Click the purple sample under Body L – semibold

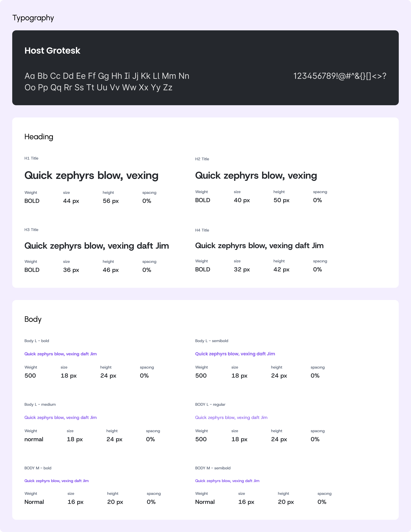(x=235, y=354)
